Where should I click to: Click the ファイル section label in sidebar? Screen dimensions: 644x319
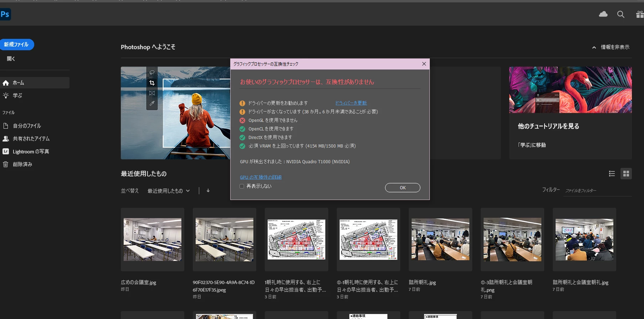tap(9, 113)
